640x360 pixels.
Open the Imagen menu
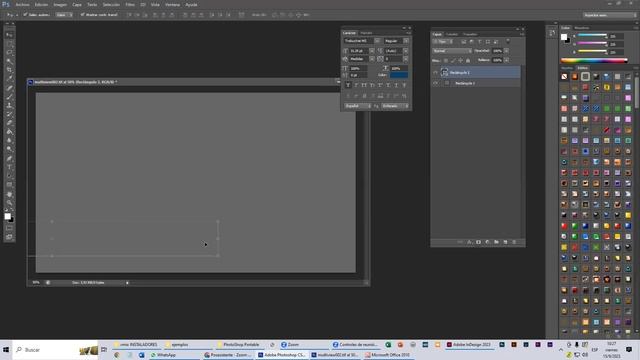click(60, 4)
